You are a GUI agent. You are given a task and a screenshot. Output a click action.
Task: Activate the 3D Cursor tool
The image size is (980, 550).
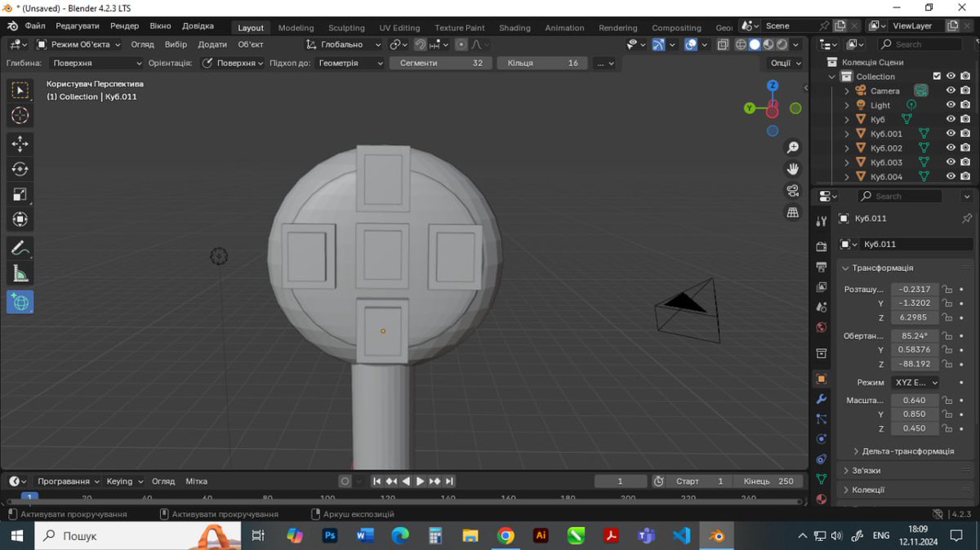(x=20, y=116)
